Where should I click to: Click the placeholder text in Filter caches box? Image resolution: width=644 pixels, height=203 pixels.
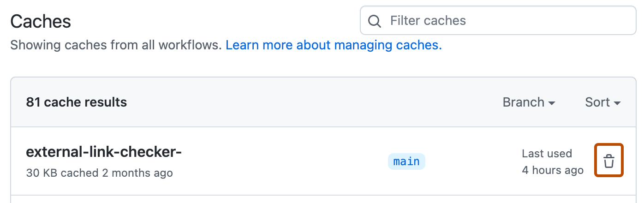[x=428, y=21]
